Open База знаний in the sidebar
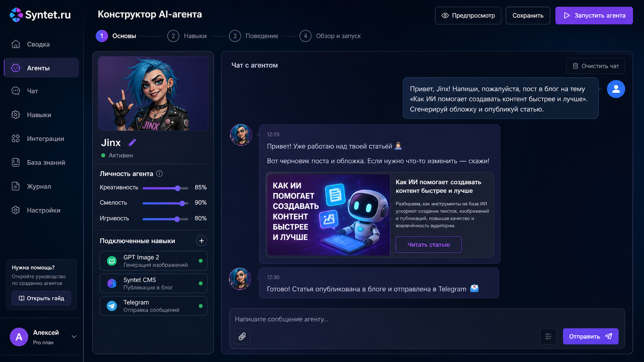Viewport: 644px width, 362px height. coord(41,163)
